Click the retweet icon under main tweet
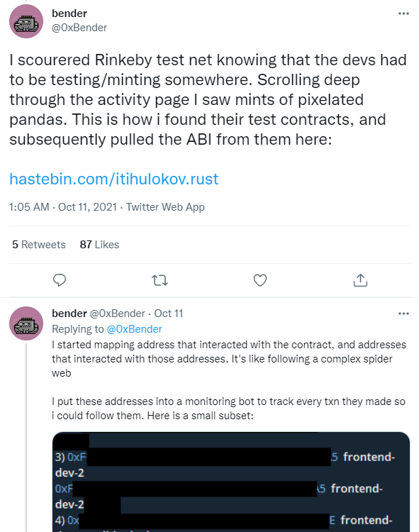The height and width of the screenshot is (532, 419). [160, 280]
